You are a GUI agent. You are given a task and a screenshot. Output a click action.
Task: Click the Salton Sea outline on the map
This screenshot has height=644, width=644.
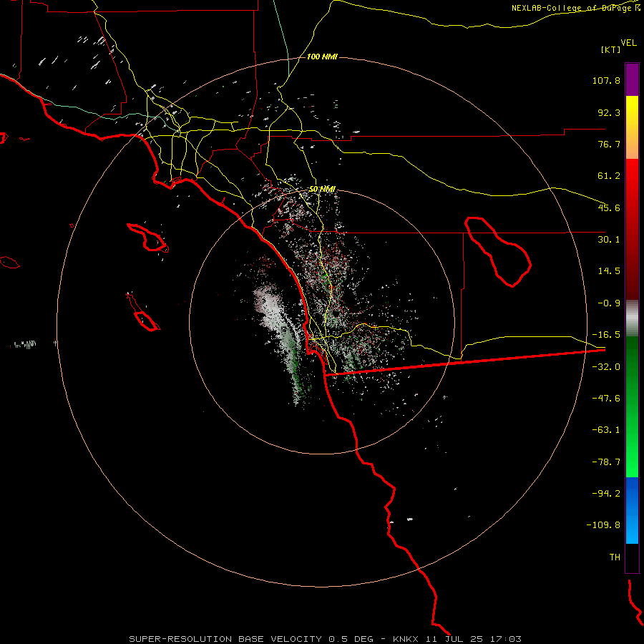(x=497, y=252)
